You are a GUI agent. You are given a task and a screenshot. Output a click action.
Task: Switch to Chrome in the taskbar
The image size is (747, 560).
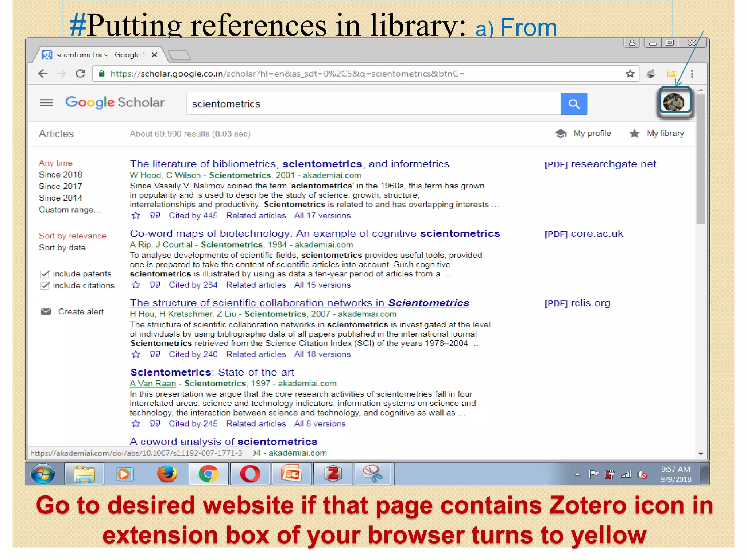point(209,474)
